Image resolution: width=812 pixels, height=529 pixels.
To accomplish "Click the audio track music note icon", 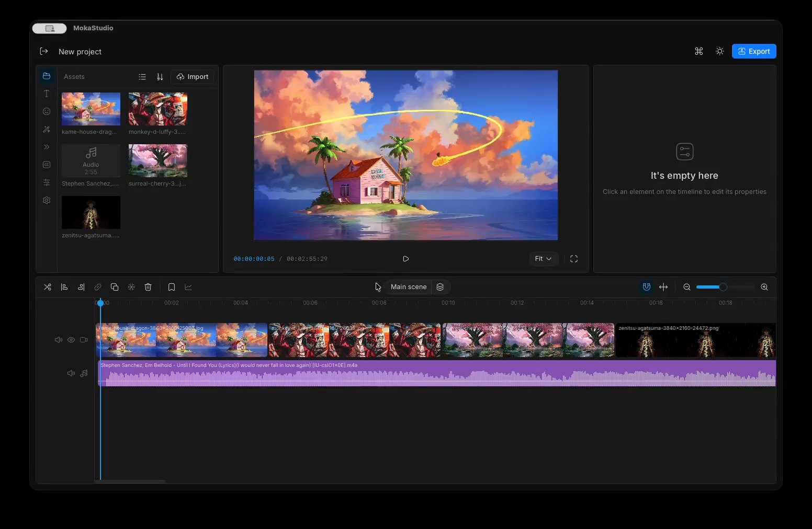I will [84, 373].
